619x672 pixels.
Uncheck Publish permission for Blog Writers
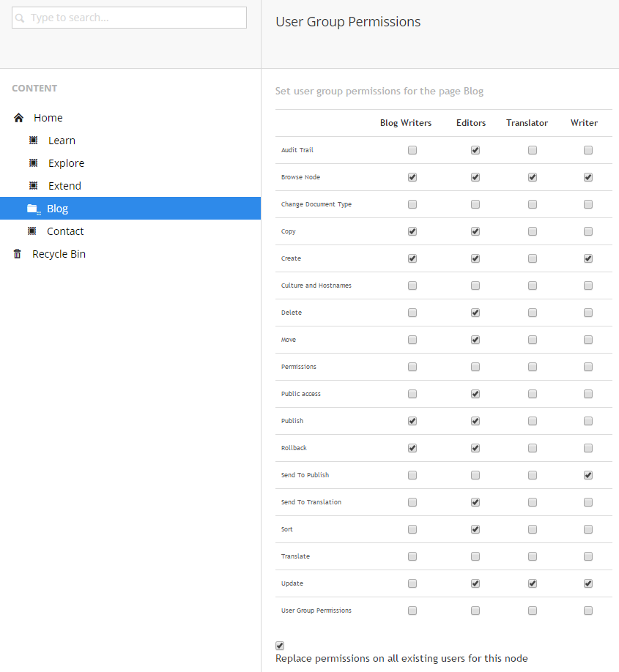(412, 421)
